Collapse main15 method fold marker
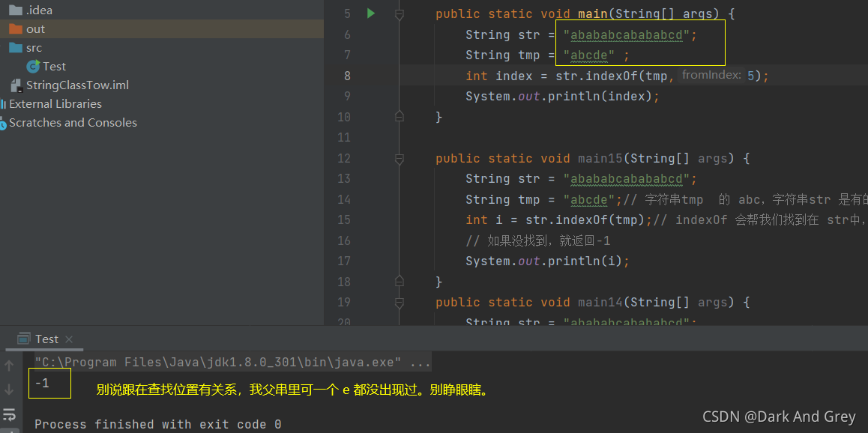Image resolution: width=868 pixels, height=433 pixels. point(399,159)
